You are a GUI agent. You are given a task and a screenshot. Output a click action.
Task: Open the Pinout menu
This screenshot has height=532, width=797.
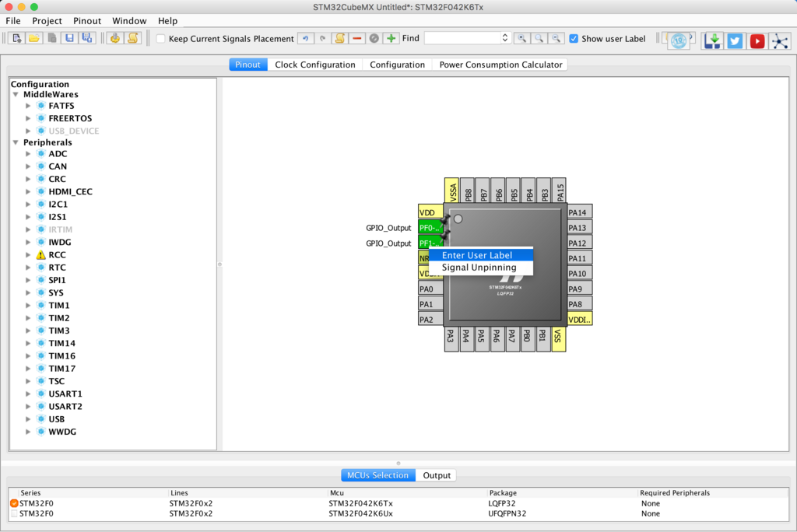point(86,21)
